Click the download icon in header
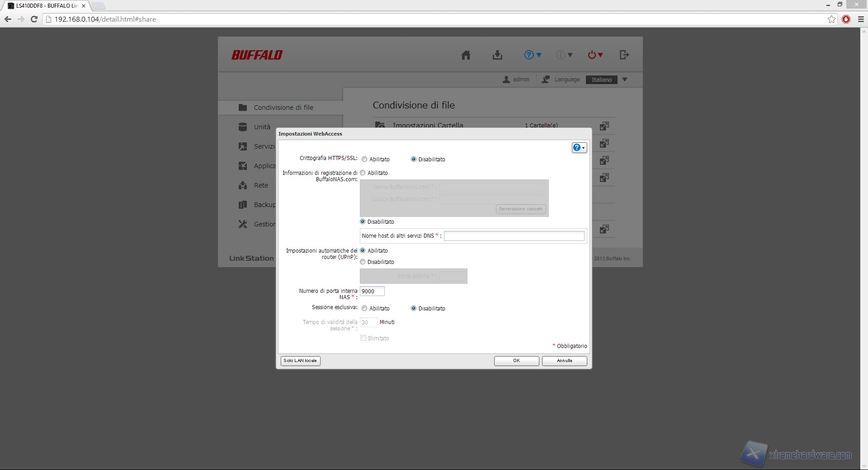 [x=497, y=55]
